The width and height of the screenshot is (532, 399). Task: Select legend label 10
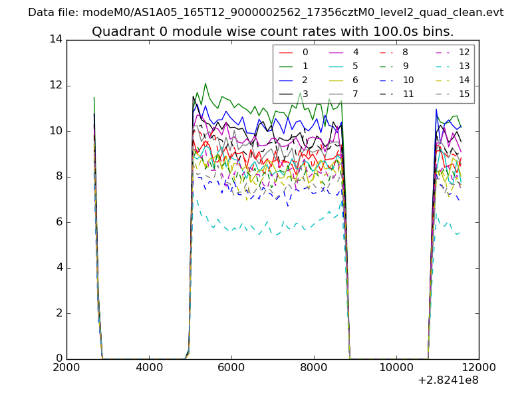[408, 80]
